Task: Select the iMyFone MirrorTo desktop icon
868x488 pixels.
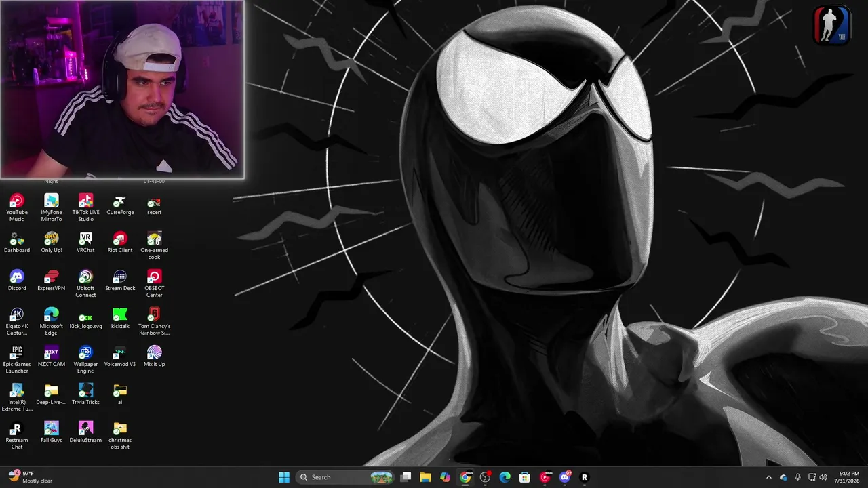Action: tap(52, 207)
